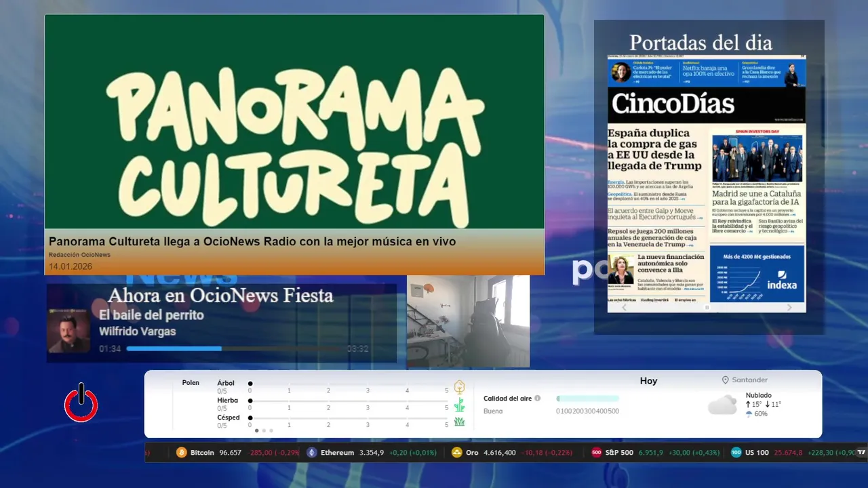Screen dimensions: 868x488
Task: Click the 'Wilfrido Vargas' artist name
Action: tap(137, 331)
